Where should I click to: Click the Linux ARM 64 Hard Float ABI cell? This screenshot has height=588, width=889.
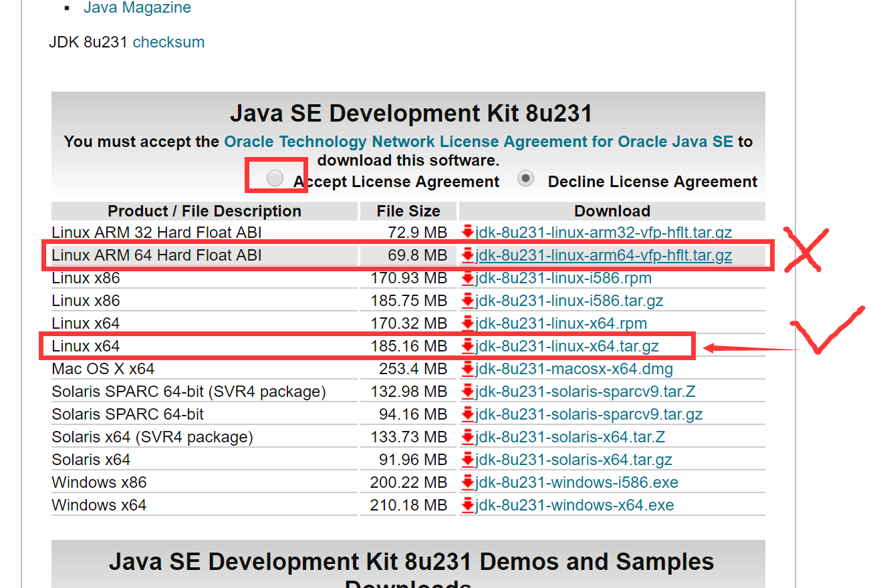[204, 255]
